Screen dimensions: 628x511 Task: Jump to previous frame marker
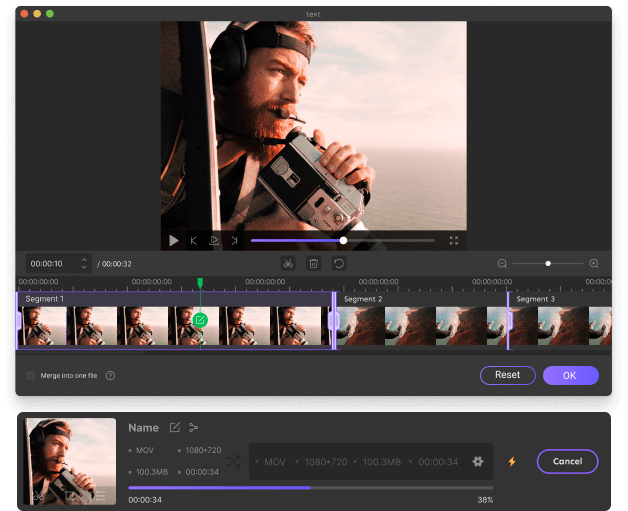[x=194, y=241]
